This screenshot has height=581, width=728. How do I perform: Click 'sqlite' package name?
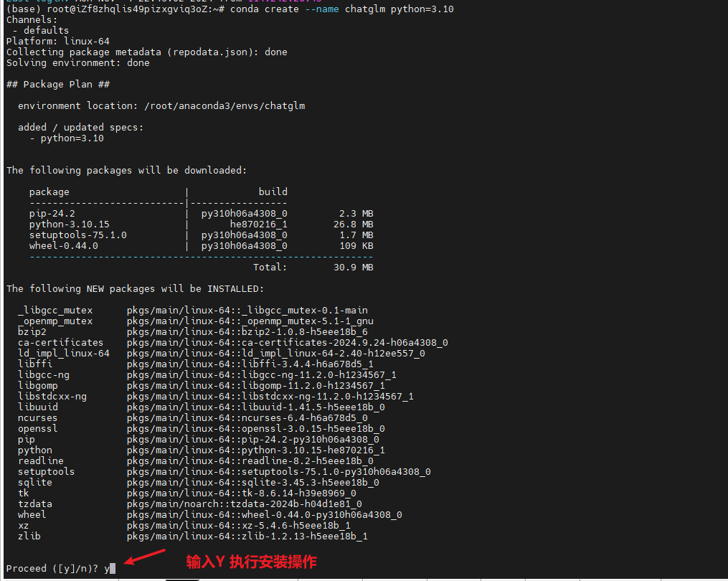(35, 483)
